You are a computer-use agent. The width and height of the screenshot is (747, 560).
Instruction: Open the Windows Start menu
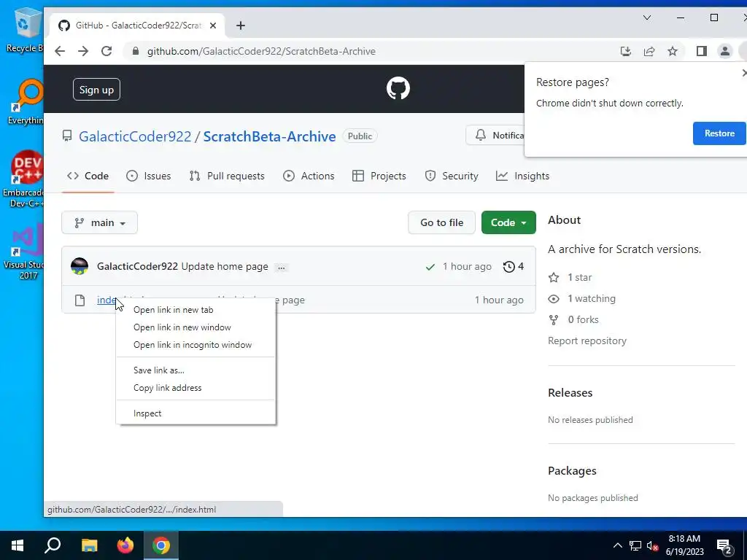coord(18,545)
